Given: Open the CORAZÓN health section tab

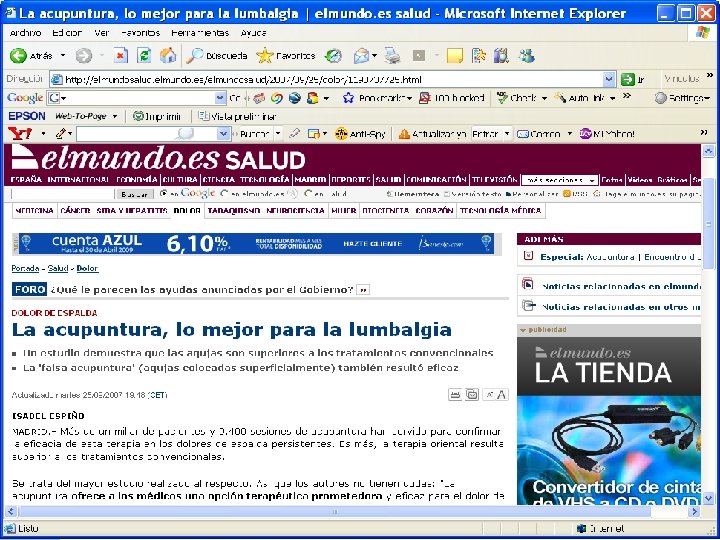Looking at the screenshot, I should 434,211.
